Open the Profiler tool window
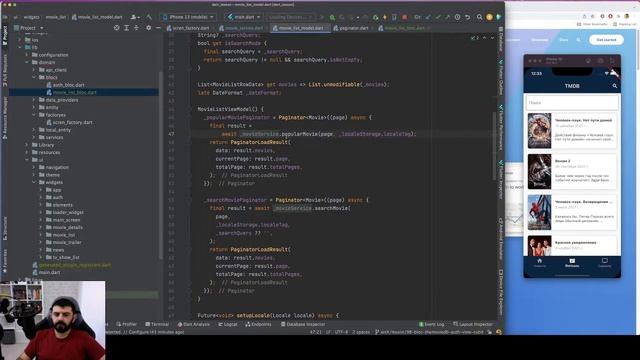Image resolution: width=640 pixels, height=360 pixels. 127,324
